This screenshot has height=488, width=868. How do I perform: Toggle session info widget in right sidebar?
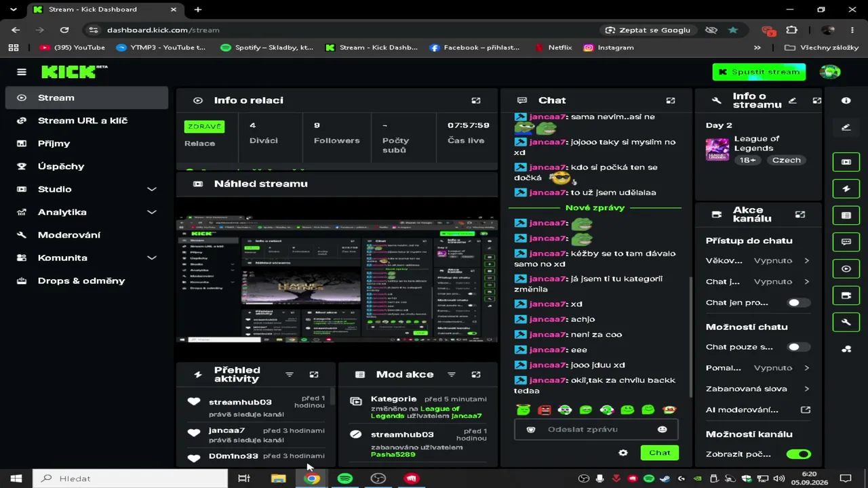(846, 269)
